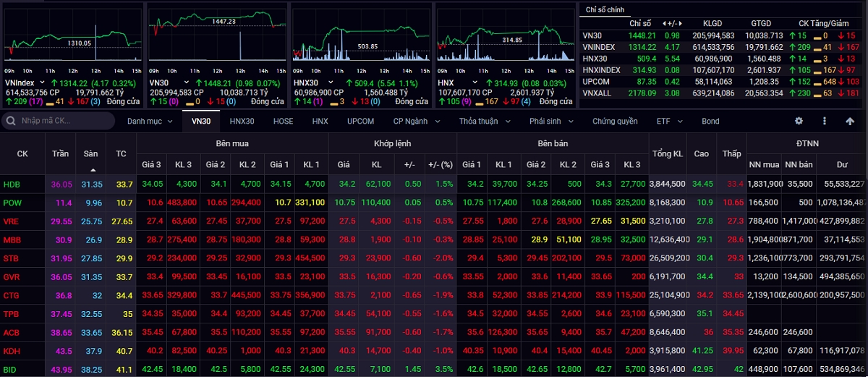Click STB change percent -2.0%

[x=444, y=258]
